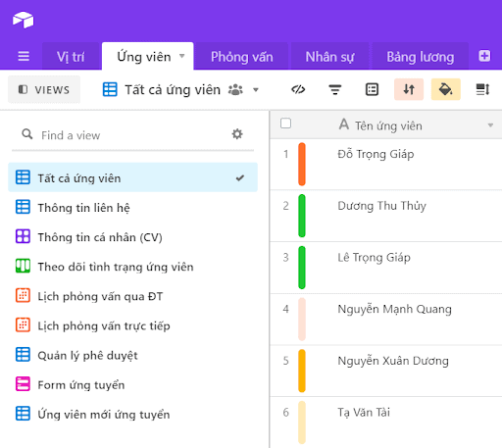Click the Airtable logo icon
Image resolution: width=502 pixels, height=448 pixels.
(24, 20)
